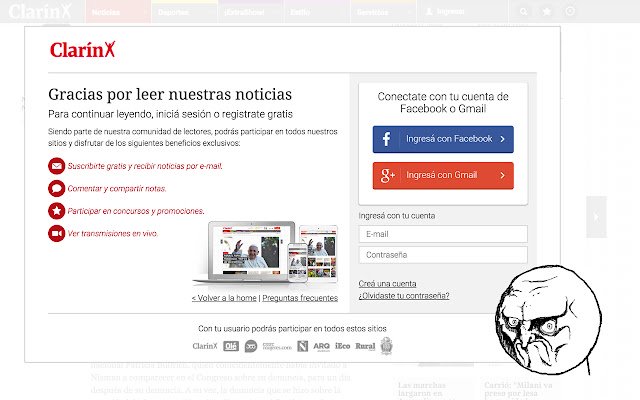Click the next arrow on the page edge

pyautogui.click(x=596, y=217)
